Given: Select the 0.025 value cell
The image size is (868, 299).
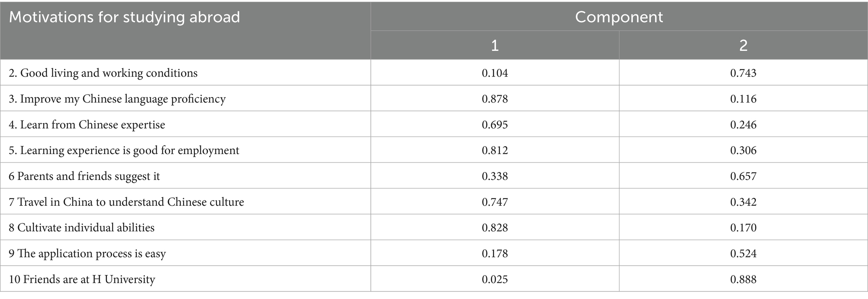Looking at the screenshot, I should tap(495, 279).
